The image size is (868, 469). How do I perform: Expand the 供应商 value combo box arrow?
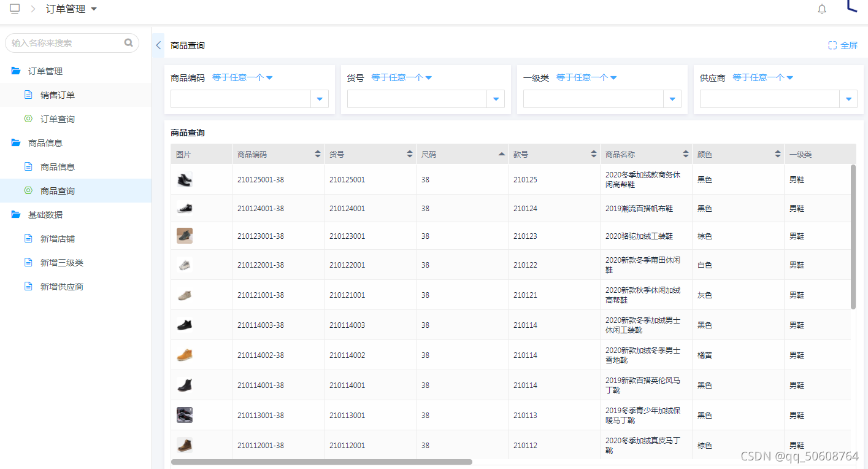848,99
